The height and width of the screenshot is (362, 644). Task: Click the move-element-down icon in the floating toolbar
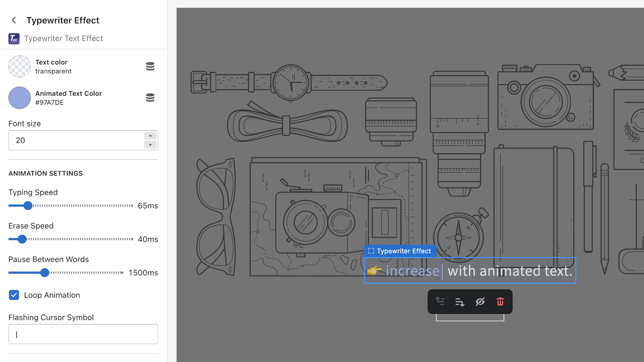(x=460, y=302)
